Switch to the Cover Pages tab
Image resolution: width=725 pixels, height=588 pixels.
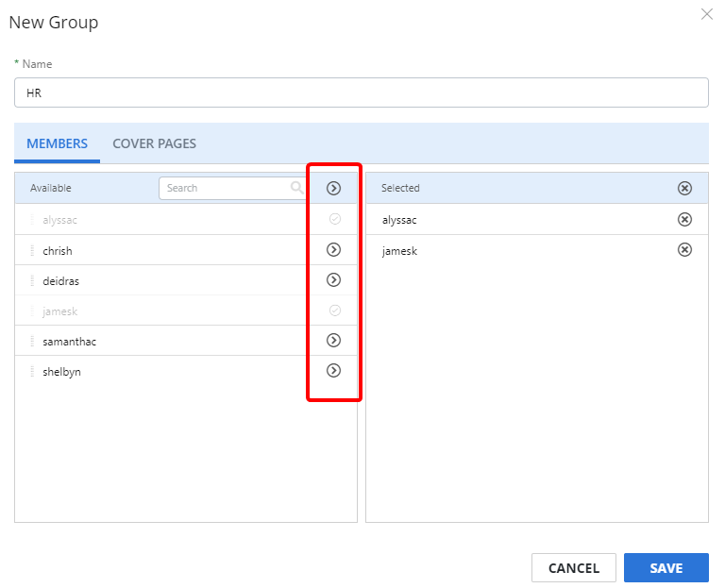tap(154, 143)
